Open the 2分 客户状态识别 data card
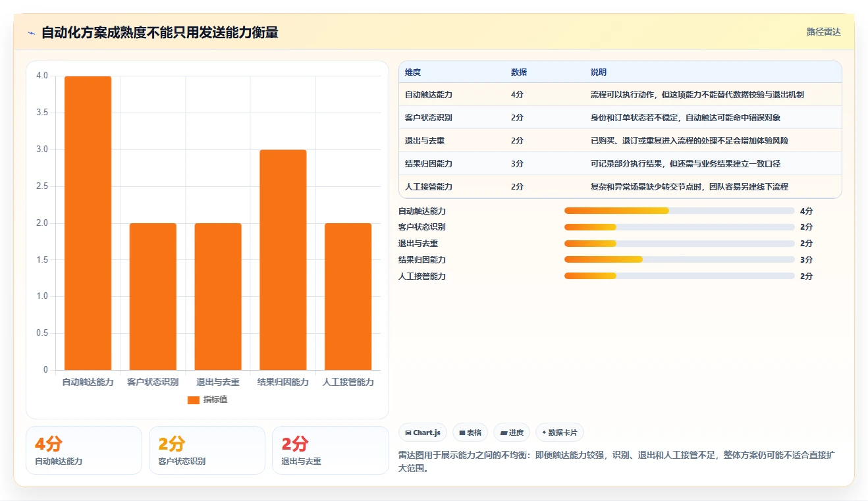Viewport: 868px width, 501px height. 207,450
